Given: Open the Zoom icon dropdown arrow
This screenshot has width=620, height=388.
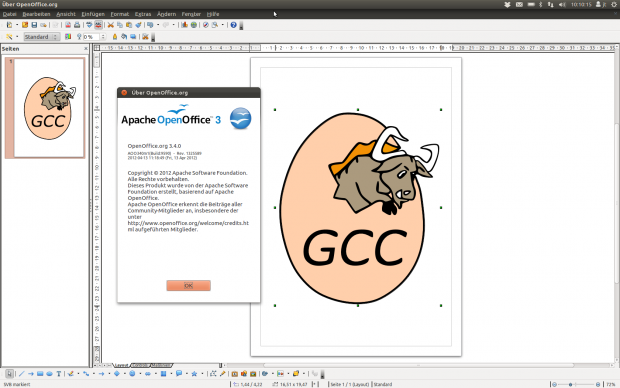Looking at the screenshot, I should [x=223, y=25].
